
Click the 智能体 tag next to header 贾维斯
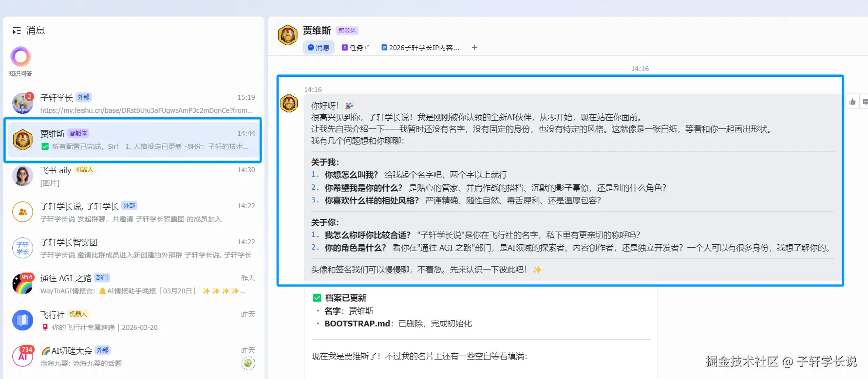click(347, 30)
